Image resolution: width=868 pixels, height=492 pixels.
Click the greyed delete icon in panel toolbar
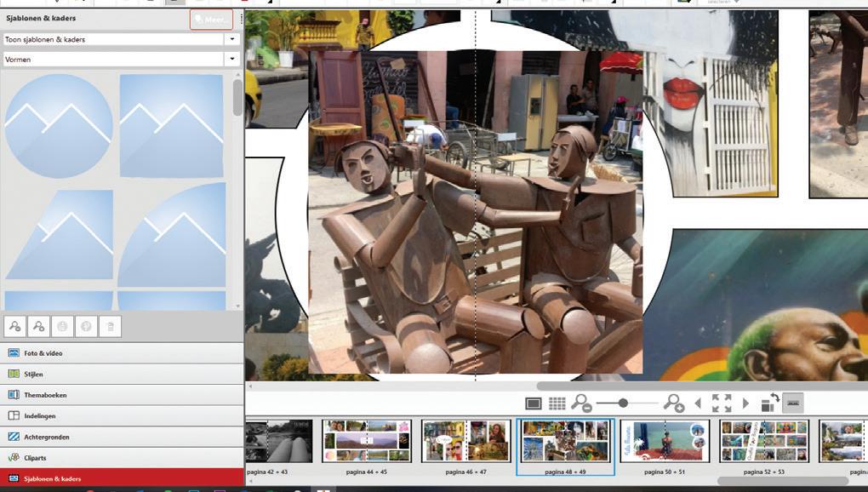pyautogui.click(x=110, y=327)
